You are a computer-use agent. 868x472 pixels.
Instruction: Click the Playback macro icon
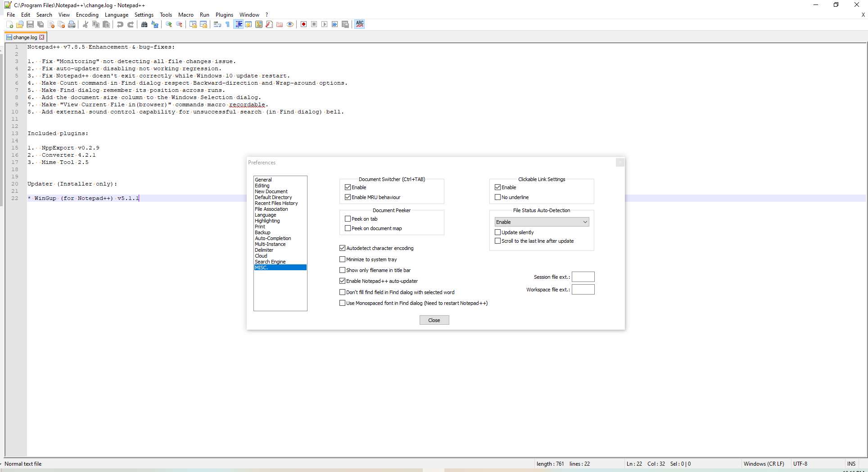(324, 24)
